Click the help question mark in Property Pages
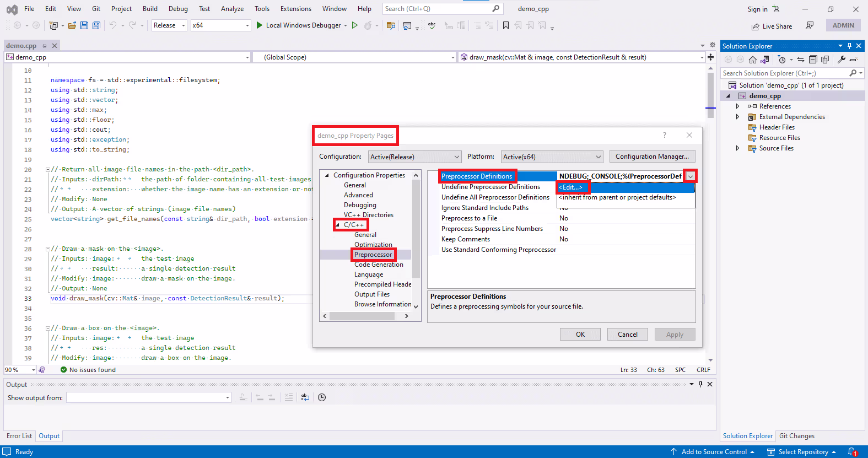The image size is (868, 458). click(665, 135)
